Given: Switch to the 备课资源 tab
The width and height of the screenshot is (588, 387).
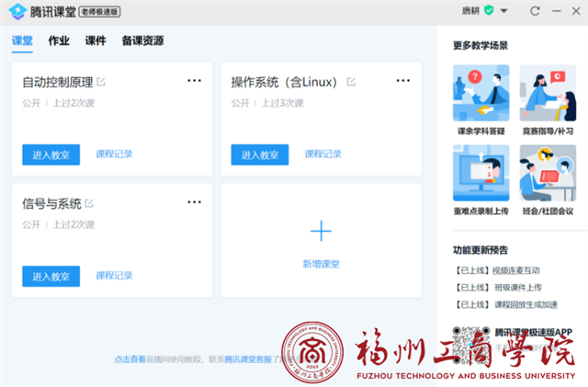Looking at the screenshot, I should [x=142, y=41].
